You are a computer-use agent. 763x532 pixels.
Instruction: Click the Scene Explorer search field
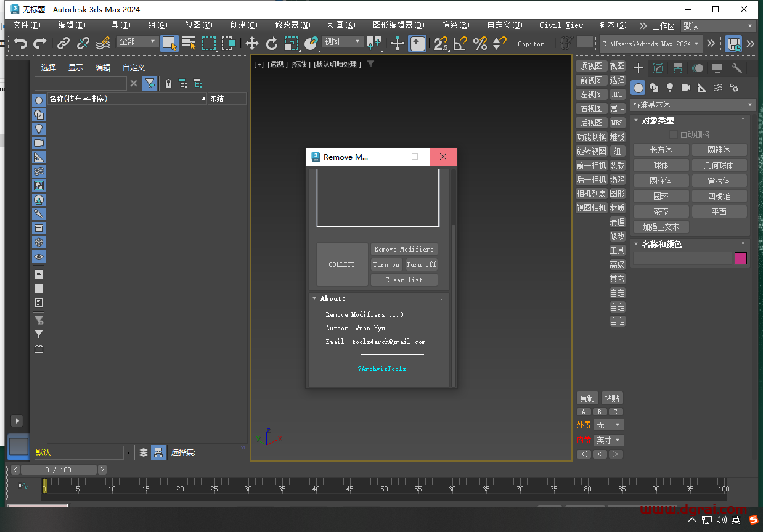click(x=81, y=83)
